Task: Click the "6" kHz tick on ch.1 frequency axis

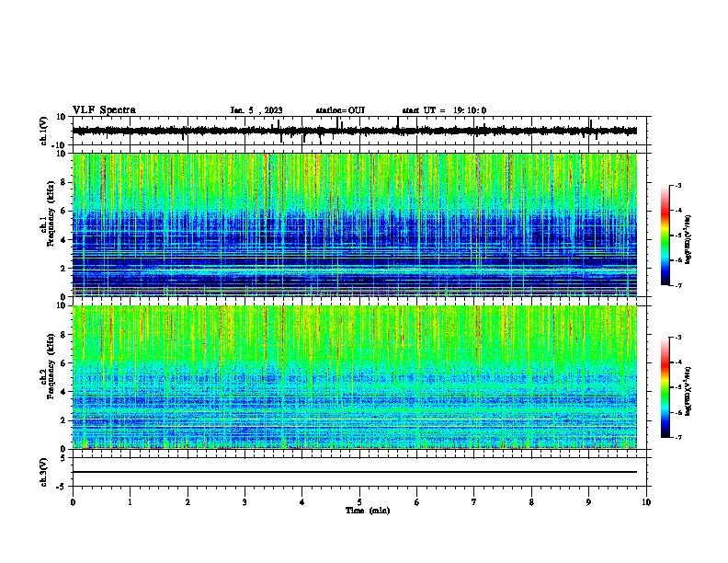Action: (63, 211)
